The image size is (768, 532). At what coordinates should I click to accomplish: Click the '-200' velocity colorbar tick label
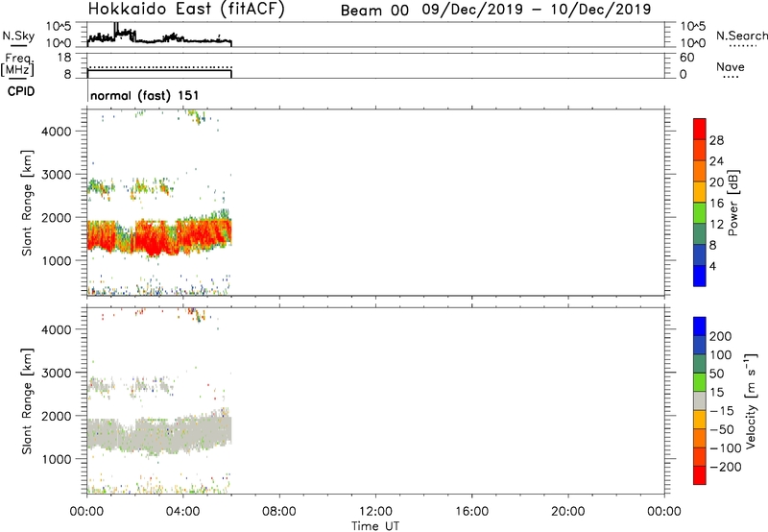[726, 467]
